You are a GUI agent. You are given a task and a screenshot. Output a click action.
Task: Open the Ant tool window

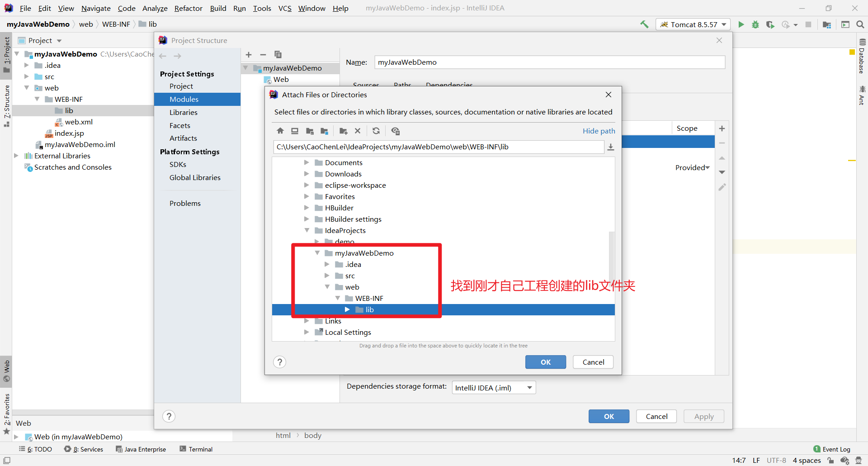[x=862, y=95]
